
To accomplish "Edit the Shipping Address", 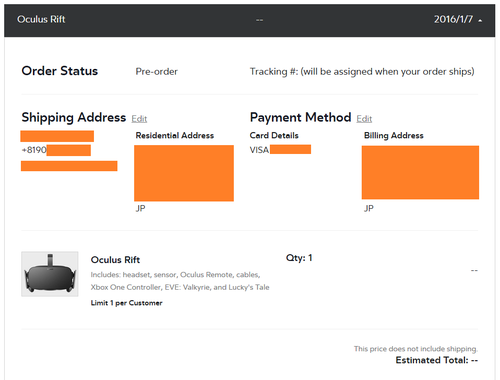I will click(139, 119).
